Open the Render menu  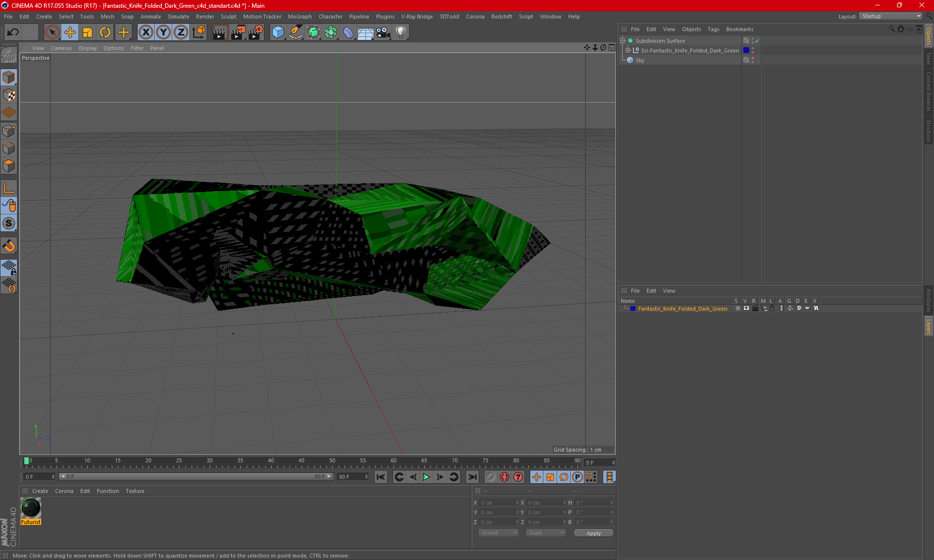pos(205,17)
